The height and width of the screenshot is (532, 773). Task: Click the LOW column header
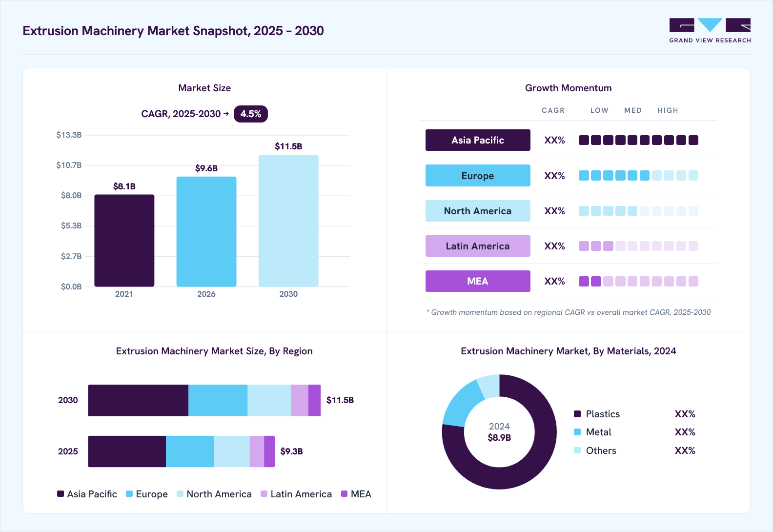(x=599, y=110)
